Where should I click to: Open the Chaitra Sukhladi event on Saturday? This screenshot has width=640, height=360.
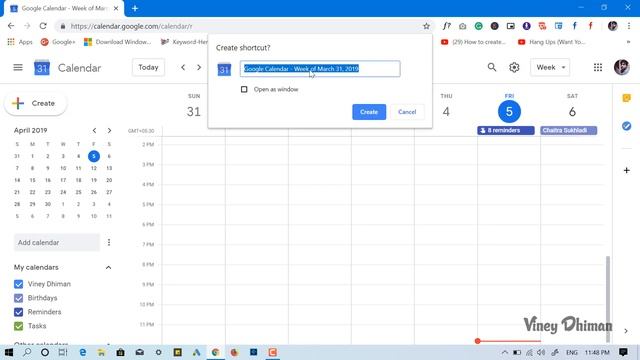(x=569, y=130)
